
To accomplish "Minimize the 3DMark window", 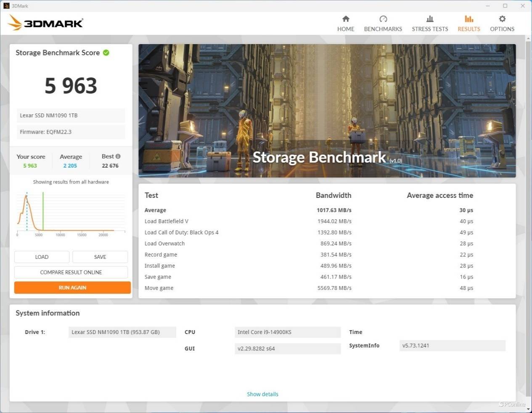I will click(x=488, y=6).
